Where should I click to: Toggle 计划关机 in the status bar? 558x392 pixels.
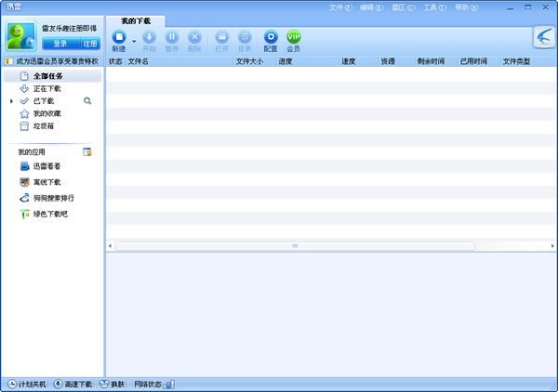28,384
